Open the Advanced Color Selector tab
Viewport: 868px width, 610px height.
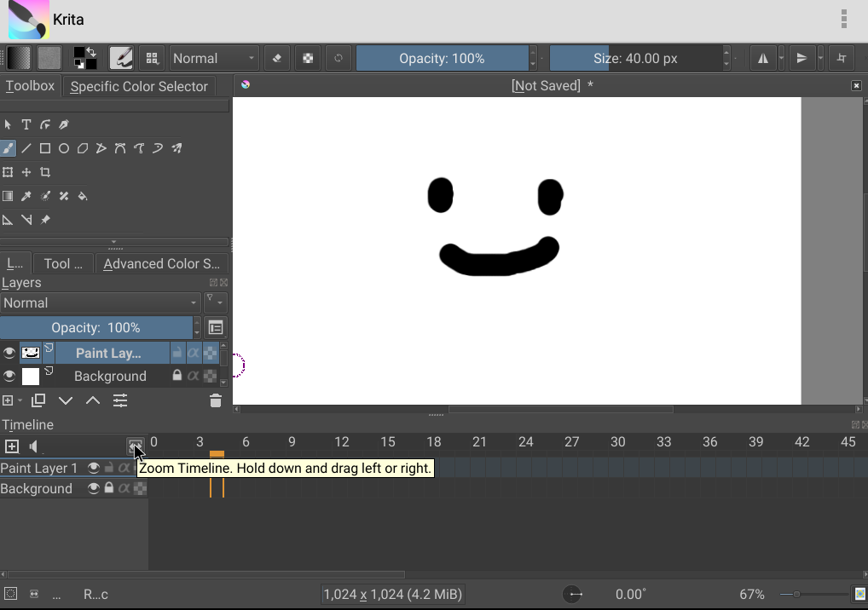point(161,264)
